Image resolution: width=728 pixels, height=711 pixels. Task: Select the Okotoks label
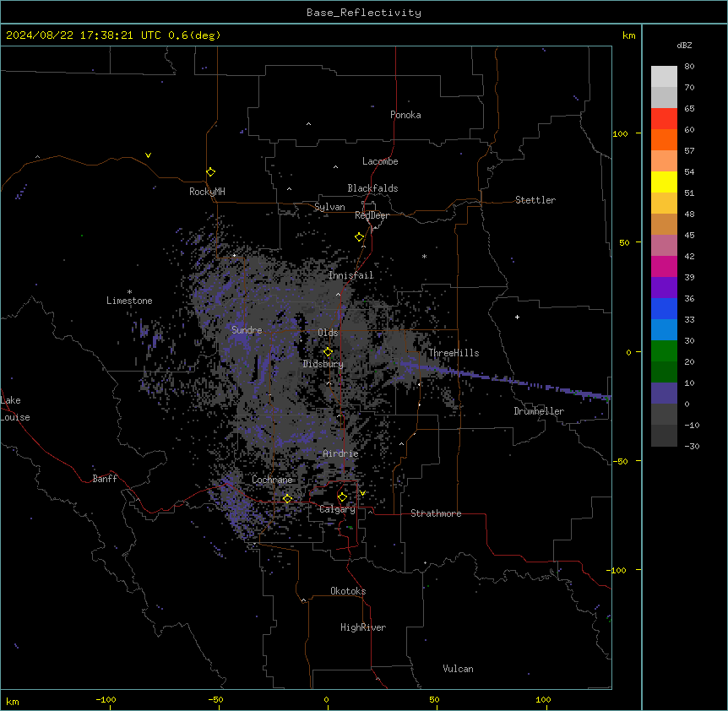[x=348, y=591]
